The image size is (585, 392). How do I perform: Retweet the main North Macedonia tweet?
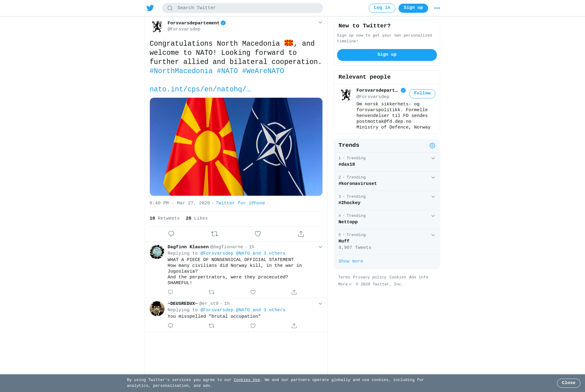click(214, 234)
